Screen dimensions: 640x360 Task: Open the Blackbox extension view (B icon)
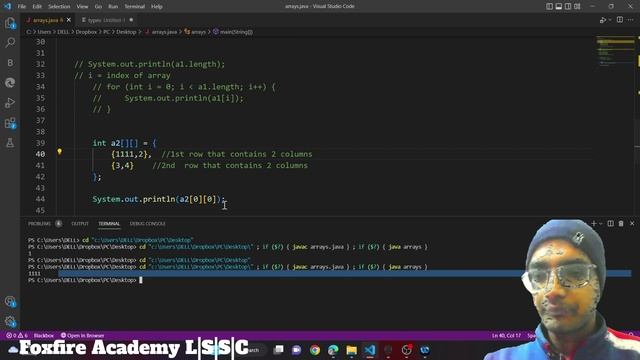(x=10, y=62)
